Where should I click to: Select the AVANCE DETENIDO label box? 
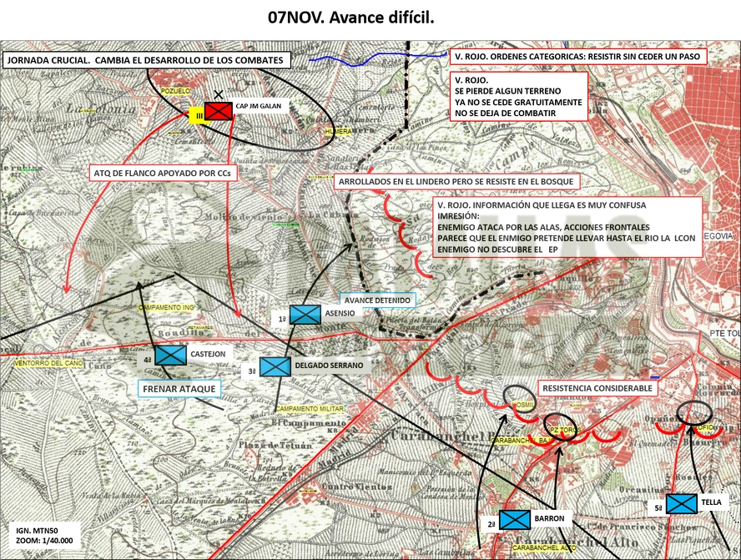coord(377,300)
